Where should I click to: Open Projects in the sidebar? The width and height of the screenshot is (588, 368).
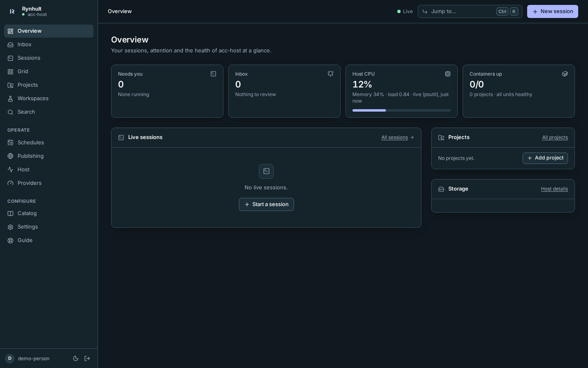[49, 85]
